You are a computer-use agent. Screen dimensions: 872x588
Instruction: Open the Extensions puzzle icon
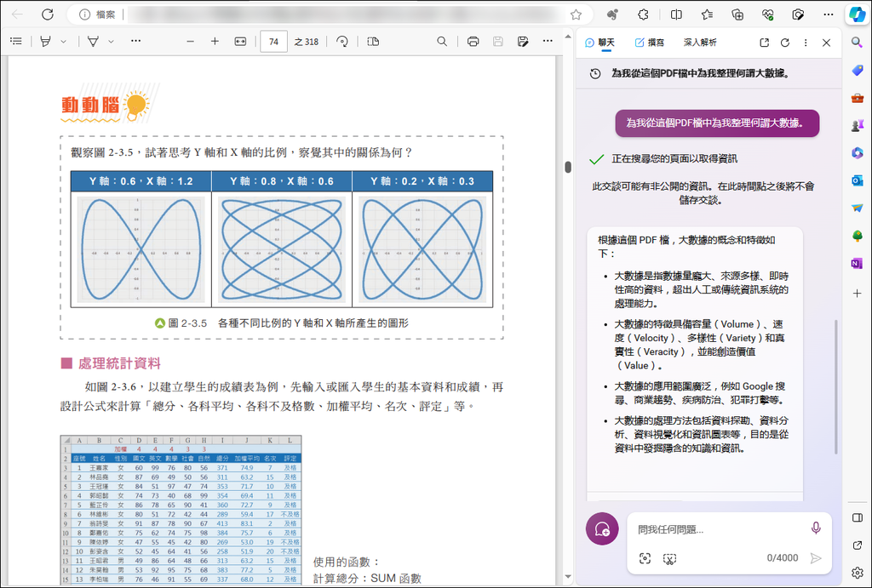[644, 14]
